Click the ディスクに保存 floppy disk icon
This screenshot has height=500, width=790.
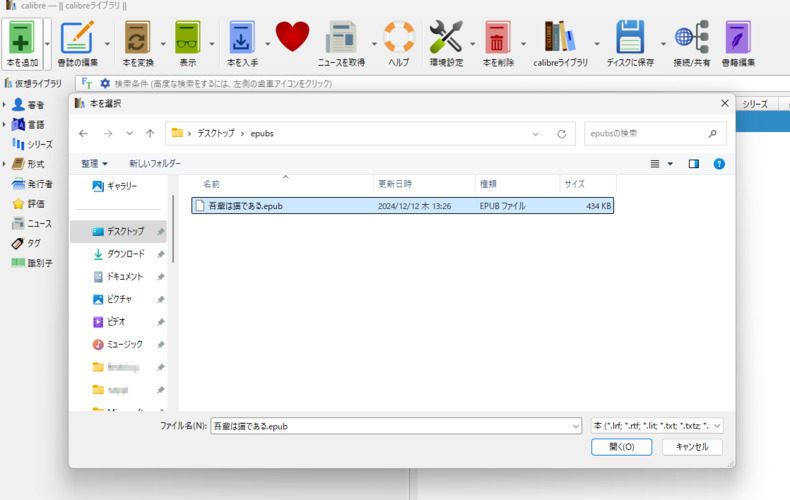coord(630,37)
